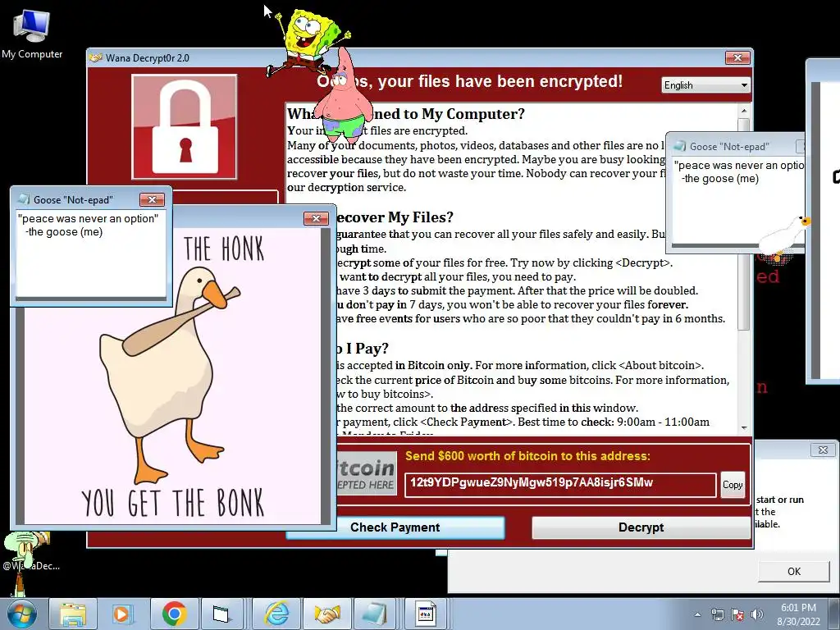840x630 pixels.
Task: Click the bitcoin accepted here logo
Action: point(367,474)
